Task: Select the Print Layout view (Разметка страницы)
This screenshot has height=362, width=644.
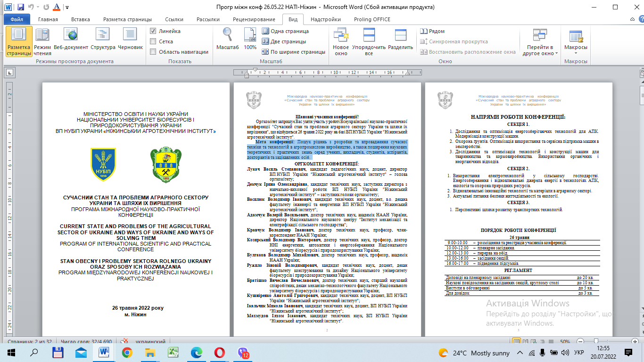Action: 19,41
